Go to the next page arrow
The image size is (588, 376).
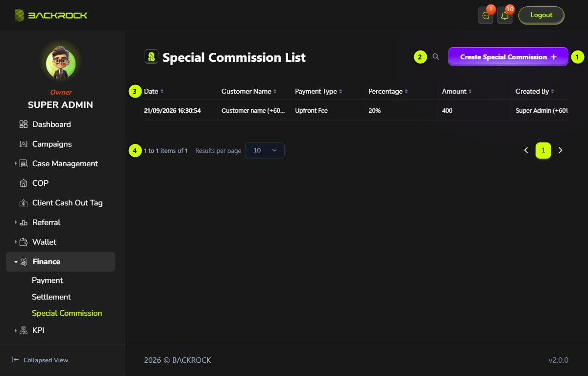pyautogui.click(x=561, y=150)
